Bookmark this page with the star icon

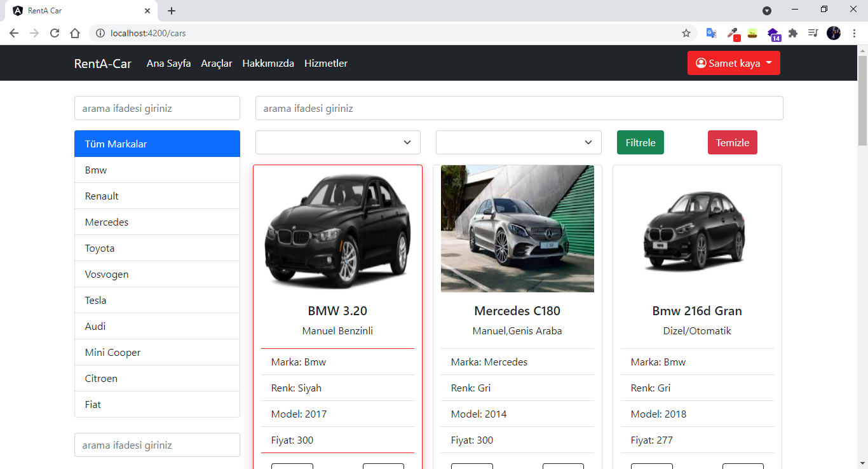coord(686,33)
